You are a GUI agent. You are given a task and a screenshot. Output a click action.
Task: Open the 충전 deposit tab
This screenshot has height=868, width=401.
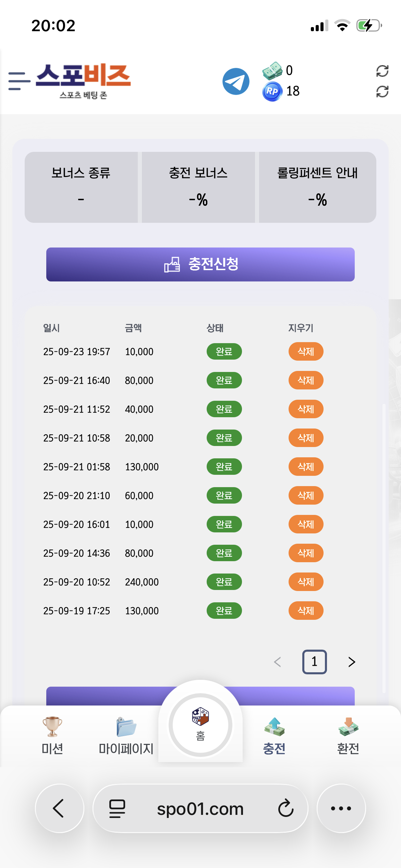[274, 735]
